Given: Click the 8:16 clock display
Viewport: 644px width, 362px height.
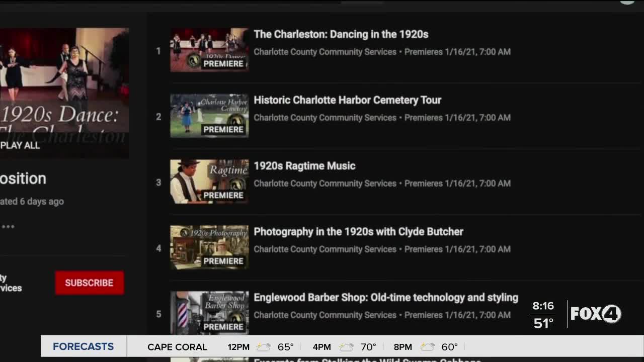Looking at the screenshot, I should (x=543, y=306).
